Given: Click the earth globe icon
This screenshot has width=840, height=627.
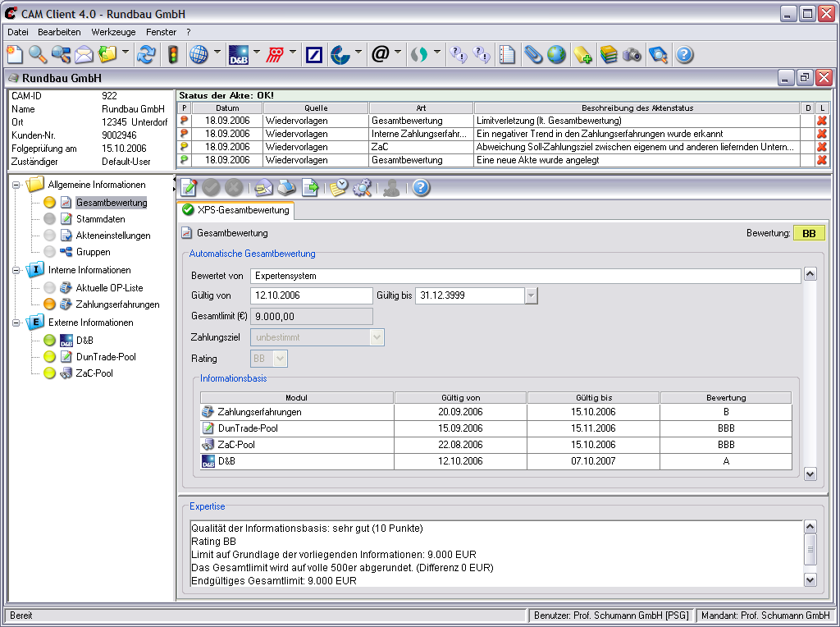Looking at the screenshot, I should [x=557, y=55].
